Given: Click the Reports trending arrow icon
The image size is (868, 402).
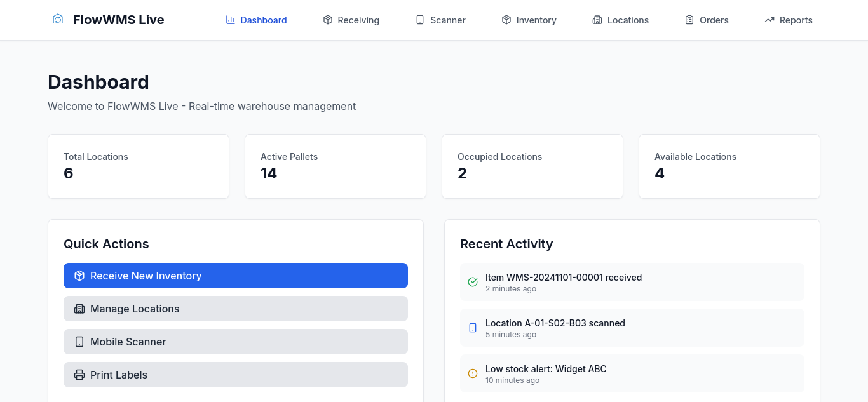Looking at the screenshot, I should 770,20.
